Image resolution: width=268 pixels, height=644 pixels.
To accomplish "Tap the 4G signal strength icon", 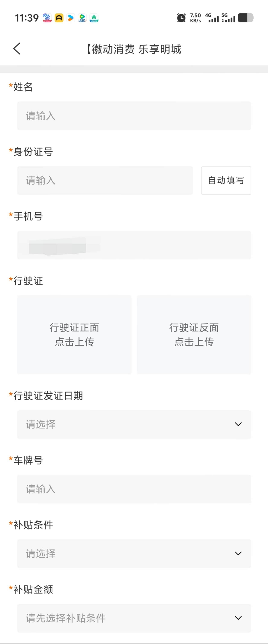I will point(212,18).
